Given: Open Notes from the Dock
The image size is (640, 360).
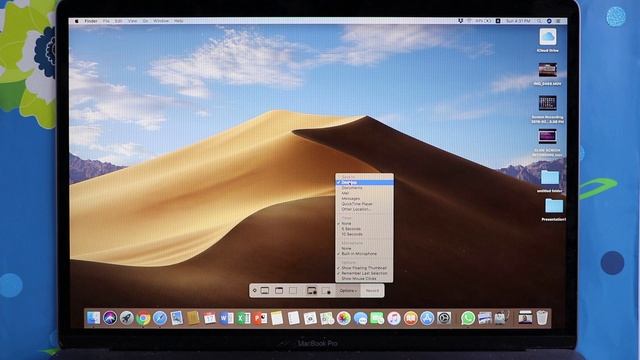Looking at the screenshot, I should pos(277,318).
